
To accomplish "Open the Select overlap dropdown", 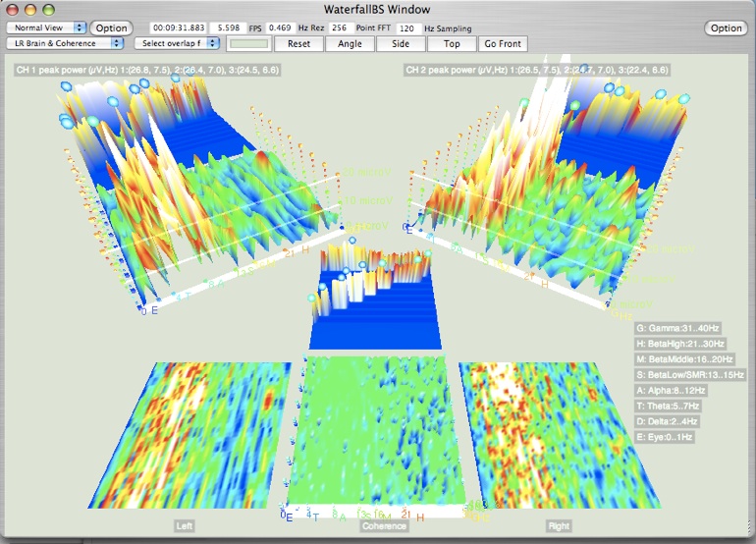I will (x=178, y=43).
